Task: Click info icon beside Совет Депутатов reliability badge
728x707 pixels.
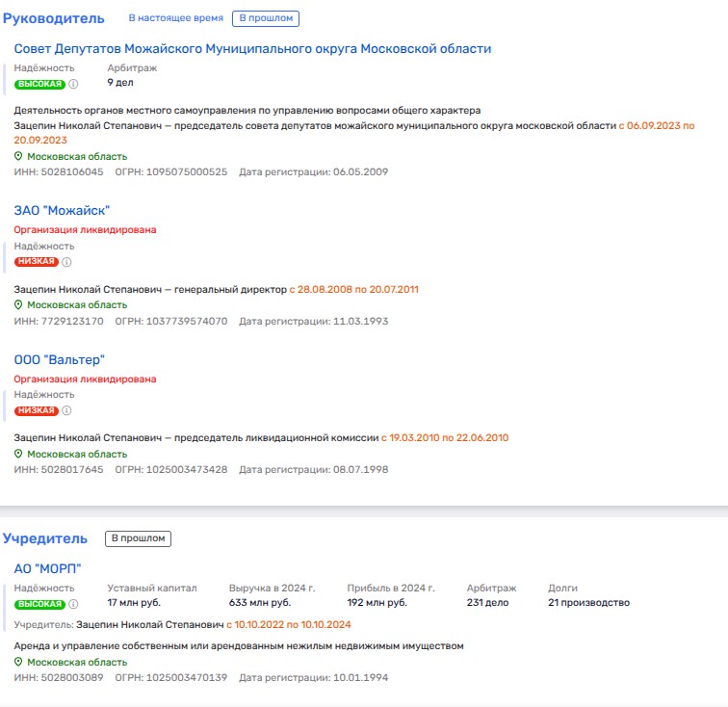Action: (73, 84)
